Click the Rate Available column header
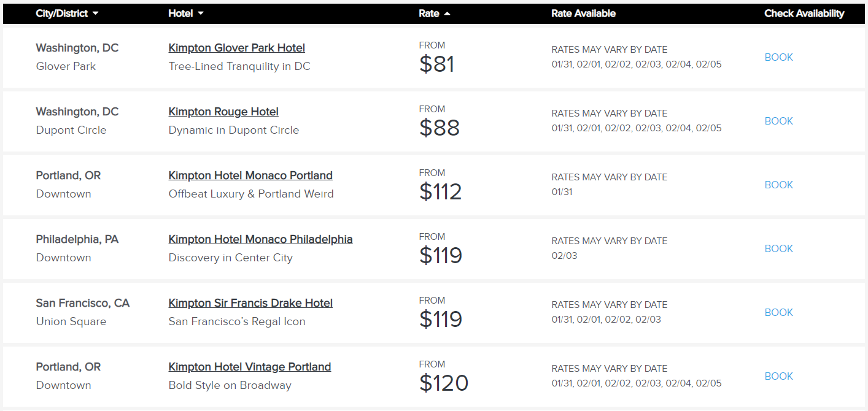 [583, 13]
